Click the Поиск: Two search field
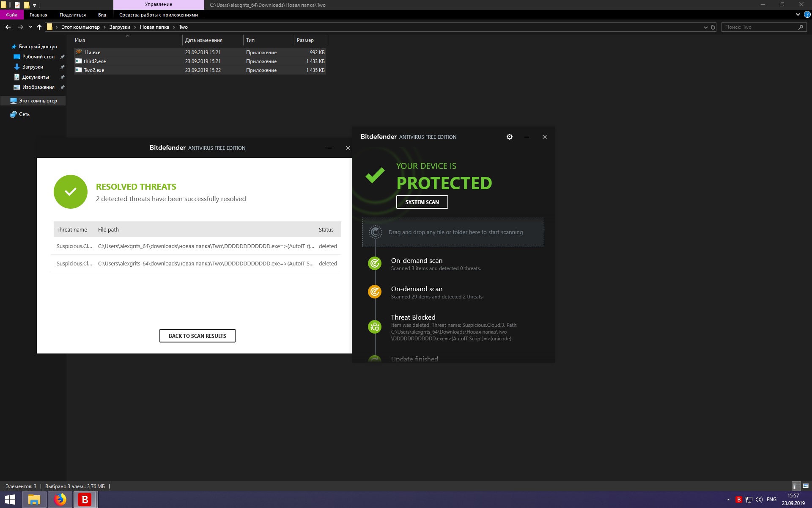Screen dimensions: 812x508 759,27
